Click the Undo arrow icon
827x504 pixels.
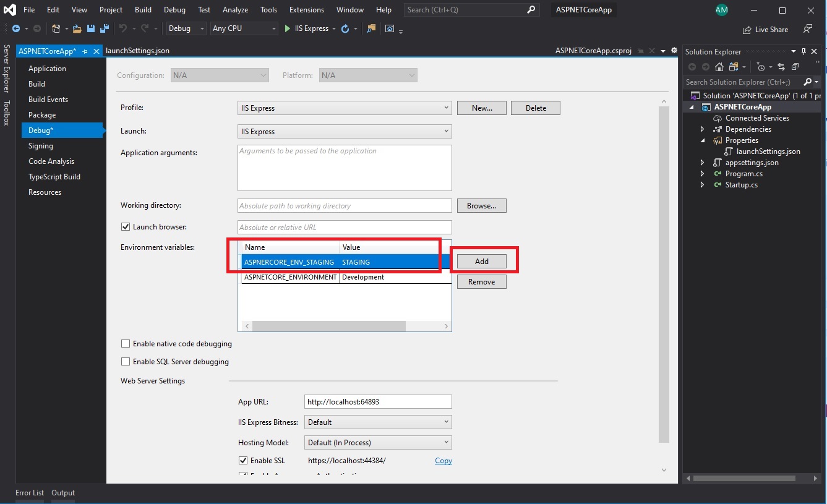[x=122, y=28]
